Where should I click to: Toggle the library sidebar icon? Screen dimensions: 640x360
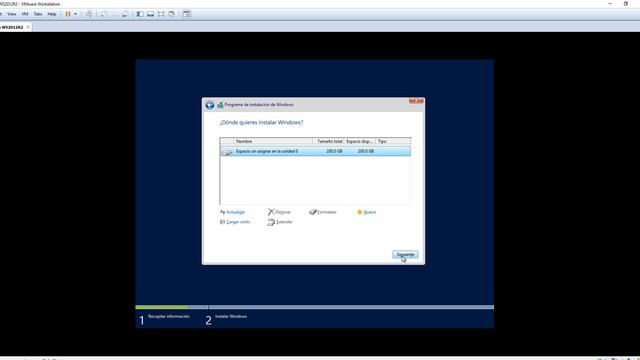click(x=140, y=14)
